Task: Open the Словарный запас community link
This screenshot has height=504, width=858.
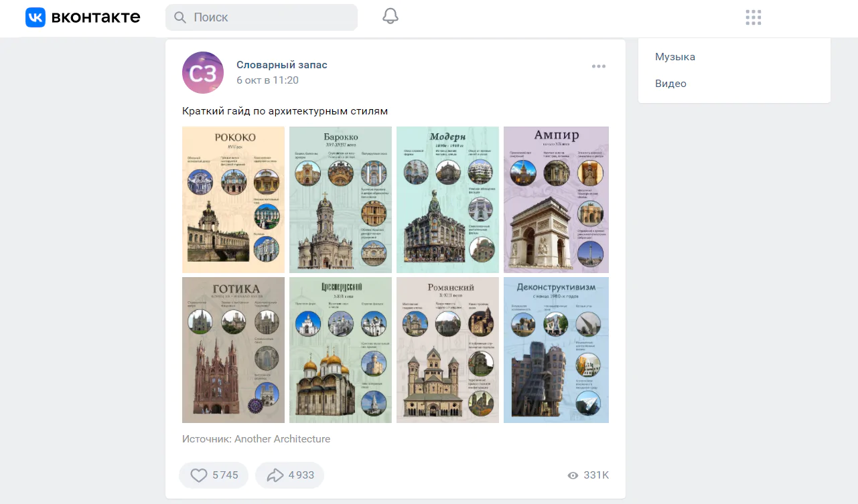Action: (281, 65)
